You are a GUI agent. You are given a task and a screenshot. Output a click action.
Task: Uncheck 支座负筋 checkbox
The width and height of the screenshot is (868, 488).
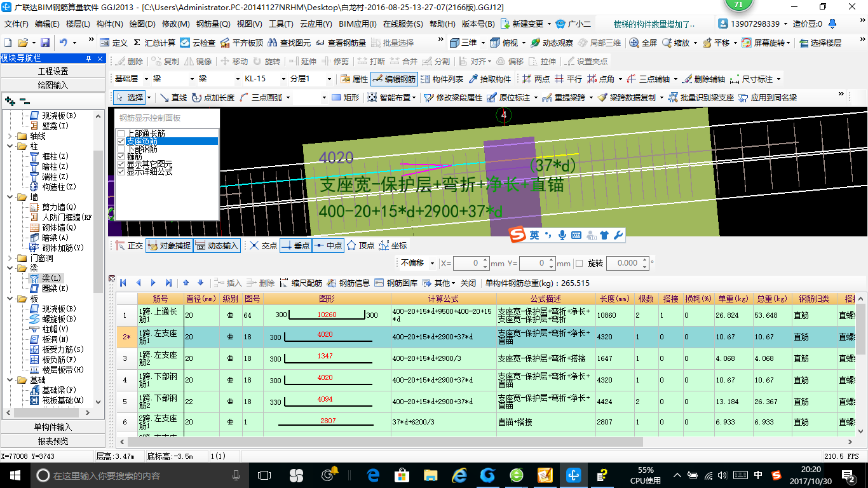[x=121, y=141]
